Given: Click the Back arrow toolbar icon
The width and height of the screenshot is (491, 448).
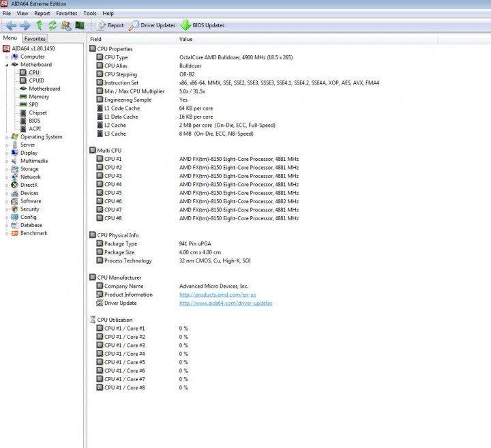Looking at the screenshot, I should click(x=11, y=25).
